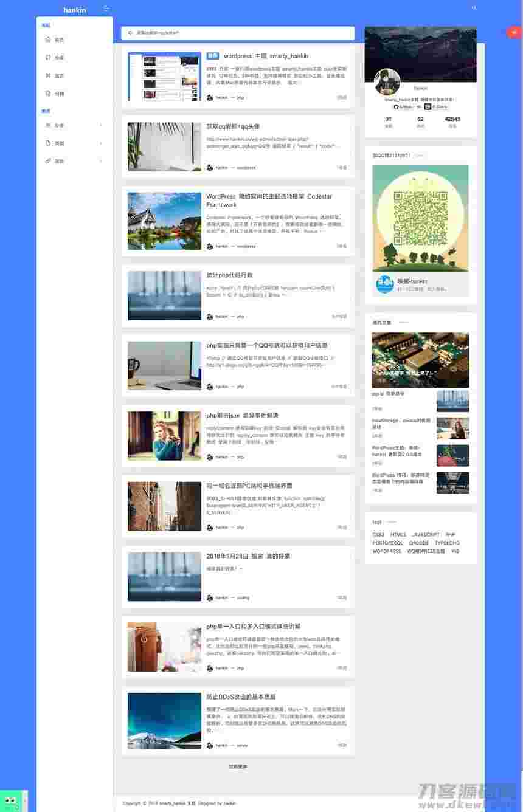Click the red round floating button at the right edge

514,32
